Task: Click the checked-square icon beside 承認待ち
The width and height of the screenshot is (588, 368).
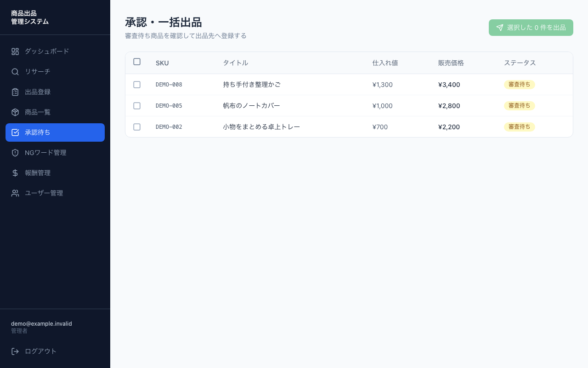Action: tap(15, 132)
